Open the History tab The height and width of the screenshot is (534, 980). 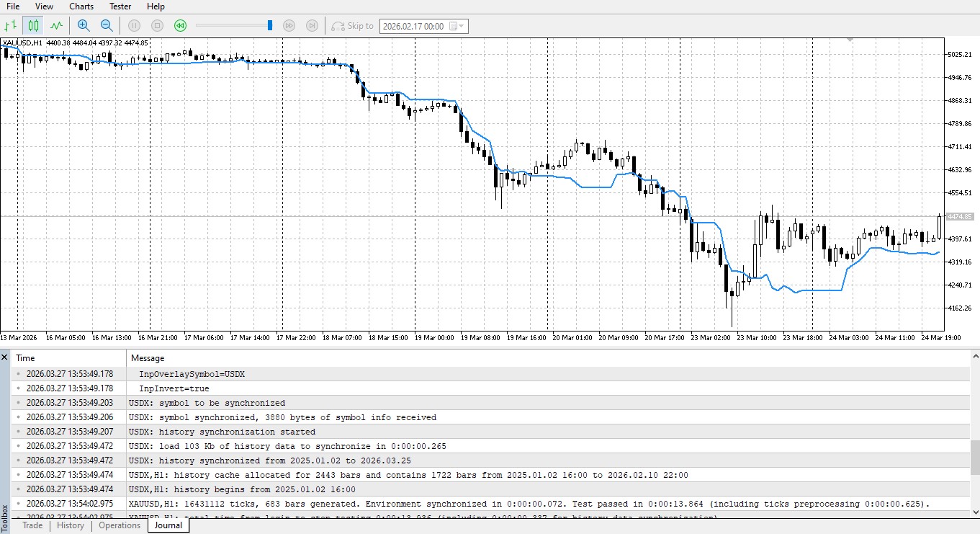point(70,525)
